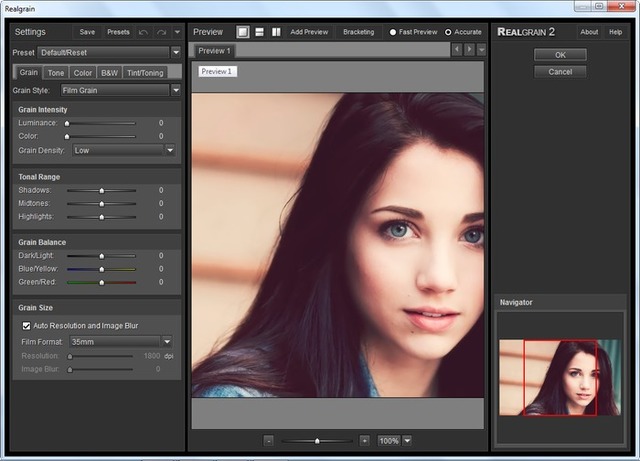The width and height of the screenshot is (640, 461).
Task: Select the Fast Preview radio button
Action: (393, 32)
